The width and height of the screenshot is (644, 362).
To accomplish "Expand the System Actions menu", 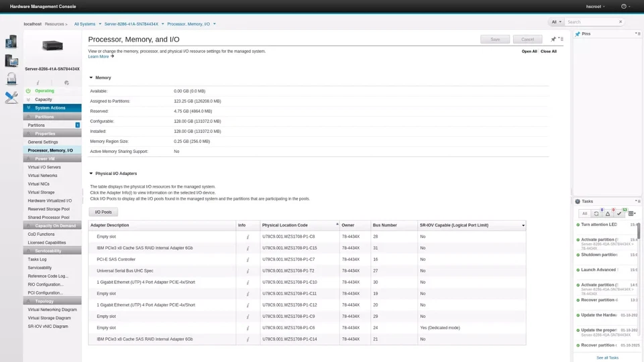I will click(x=52, y=108).
